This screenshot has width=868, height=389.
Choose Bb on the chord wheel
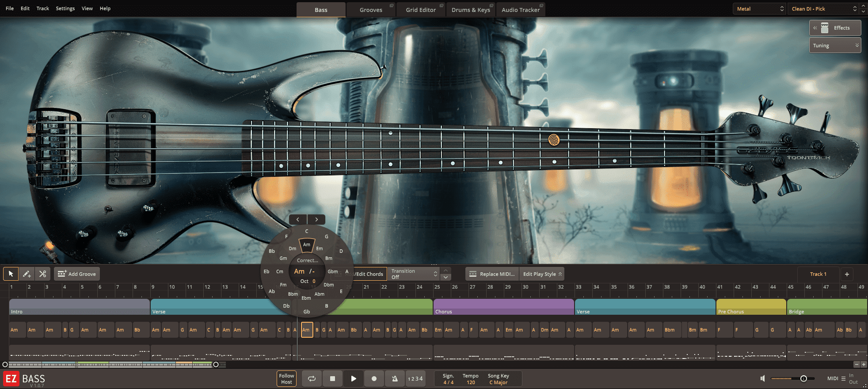point(272,251)
